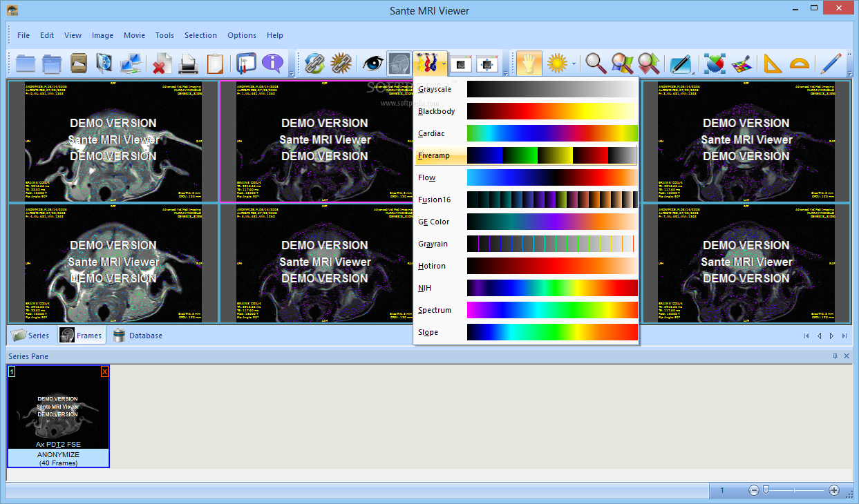Open the Movie menu
Image resolution: width=859 pixels, height=504 pixels.
point(134,35)
